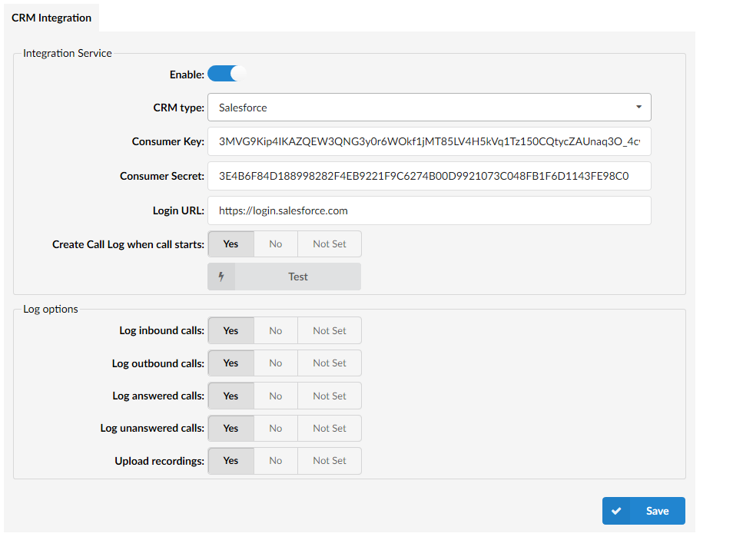Click the CRM type dropdown arrow

[638, 108]
